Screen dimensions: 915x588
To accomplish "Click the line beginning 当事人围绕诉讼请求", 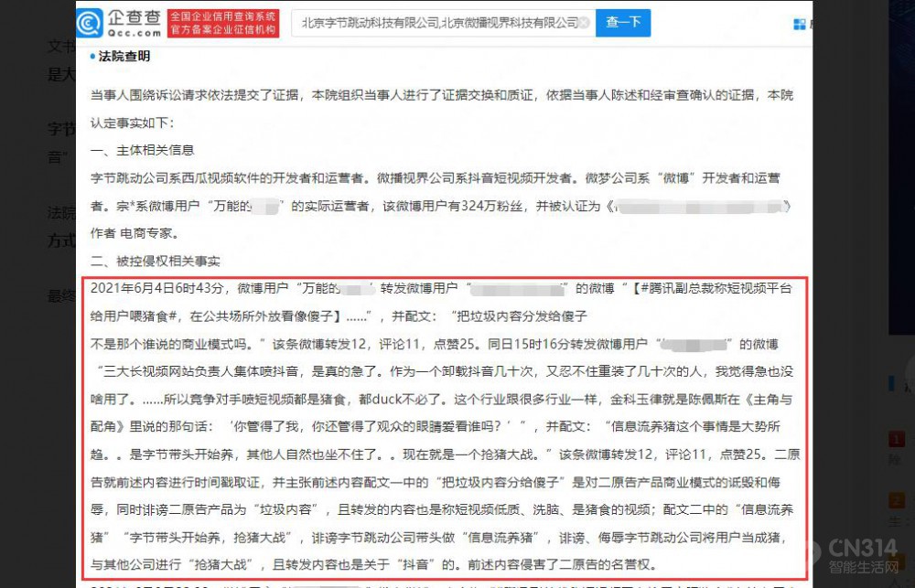I will (x=442, y=95).
